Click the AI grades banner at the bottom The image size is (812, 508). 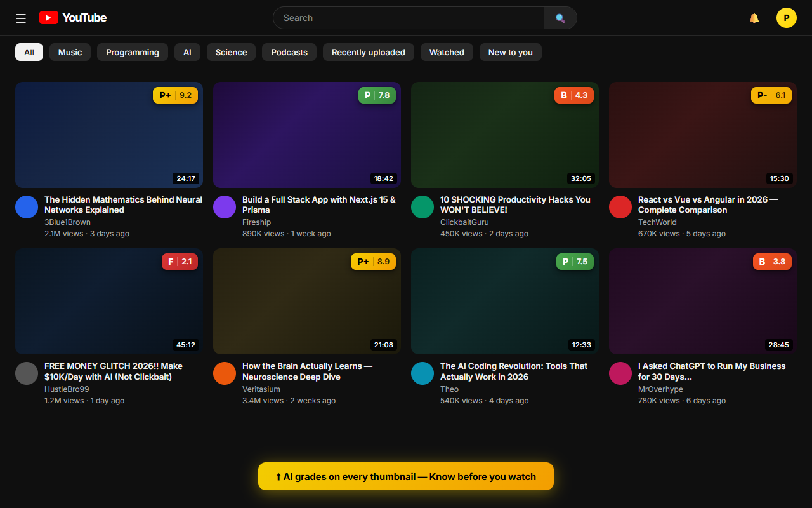(x=406, y=476)
